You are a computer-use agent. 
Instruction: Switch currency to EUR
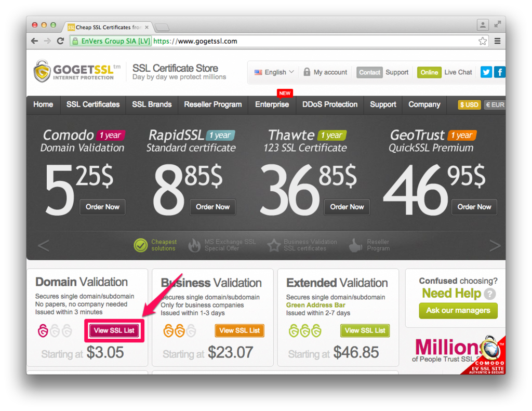(495, 105)
